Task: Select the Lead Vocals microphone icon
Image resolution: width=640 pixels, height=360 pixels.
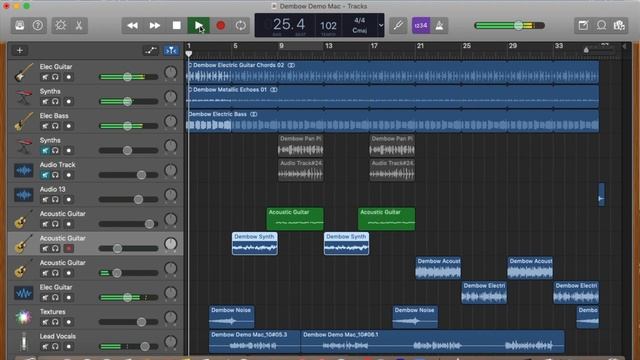Action: click(x=24, y=342)
